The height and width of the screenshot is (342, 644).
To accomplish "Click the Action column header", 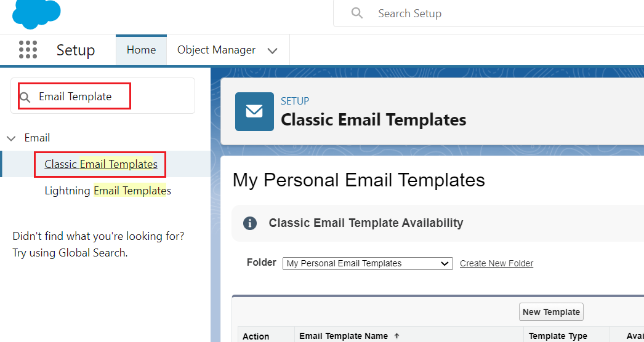I will click(x=256, y=336).
